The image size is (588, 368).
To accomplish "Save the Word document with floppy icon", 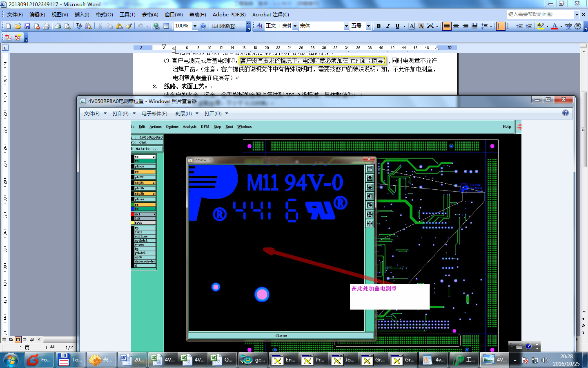I will (x=27, y=26).
